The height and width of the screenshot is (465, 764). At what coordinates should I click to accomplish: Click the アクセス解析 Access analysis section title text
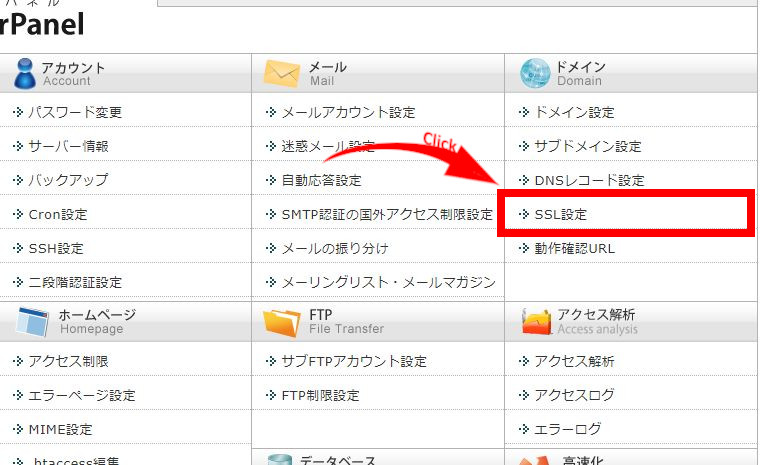[x=597, y=322]
